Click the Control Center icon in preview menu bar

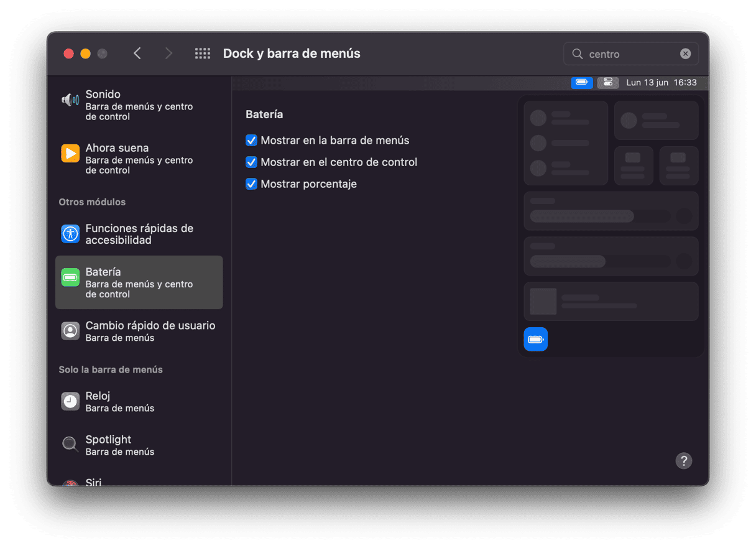coord(608,82)
